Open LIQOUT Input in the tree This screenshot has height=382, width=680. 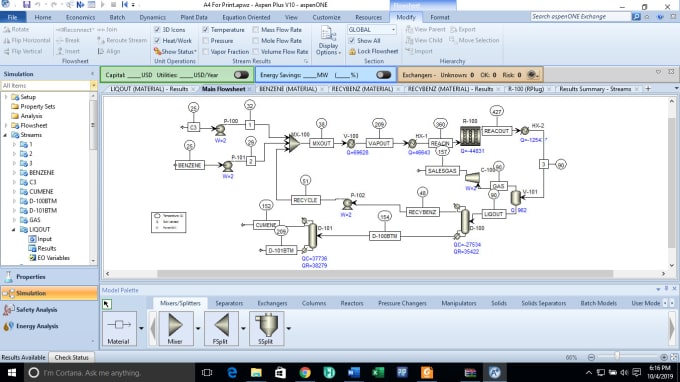click(x=44, y=239)
